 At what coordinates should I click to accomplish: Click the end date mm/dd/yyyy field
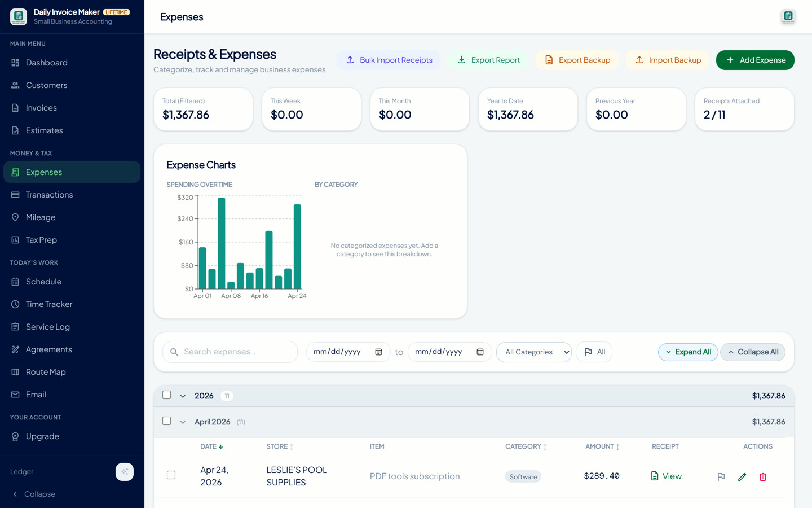tap(450, 352)
